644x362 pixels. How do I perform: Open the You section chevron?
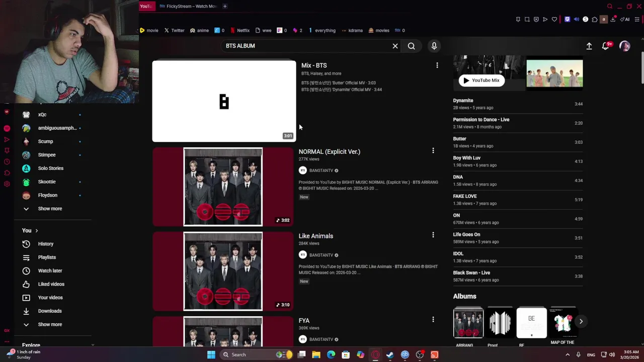tap(36, 231)
